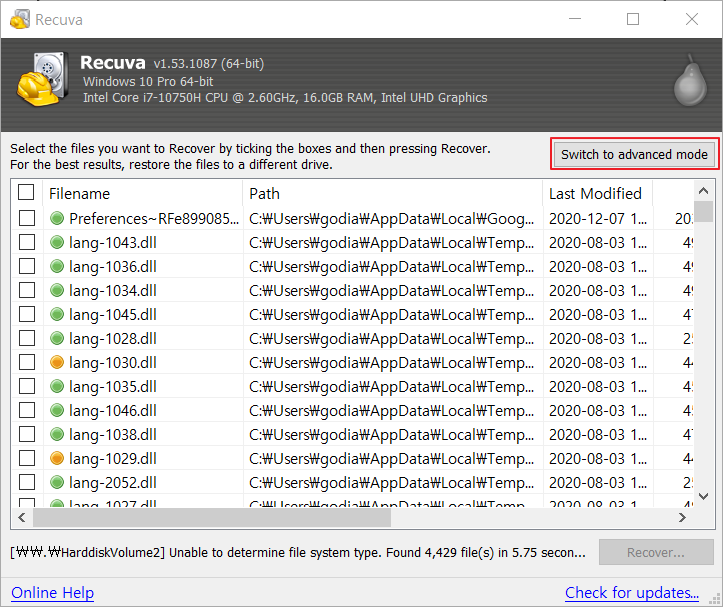Click the path cell of lang-1036.dll
The width and height of the screenshot is (723, 607).
pos(391,266)
